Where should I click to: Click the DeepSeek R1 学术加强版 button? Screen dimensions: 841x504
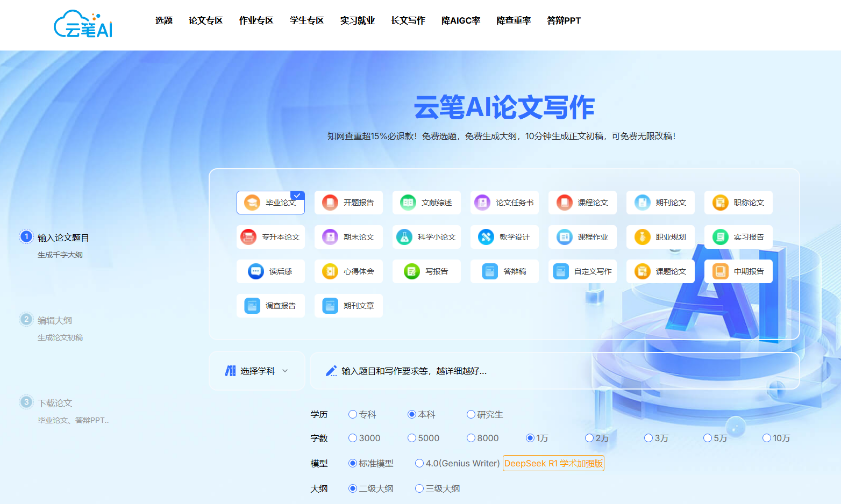[x=553, y=463]
